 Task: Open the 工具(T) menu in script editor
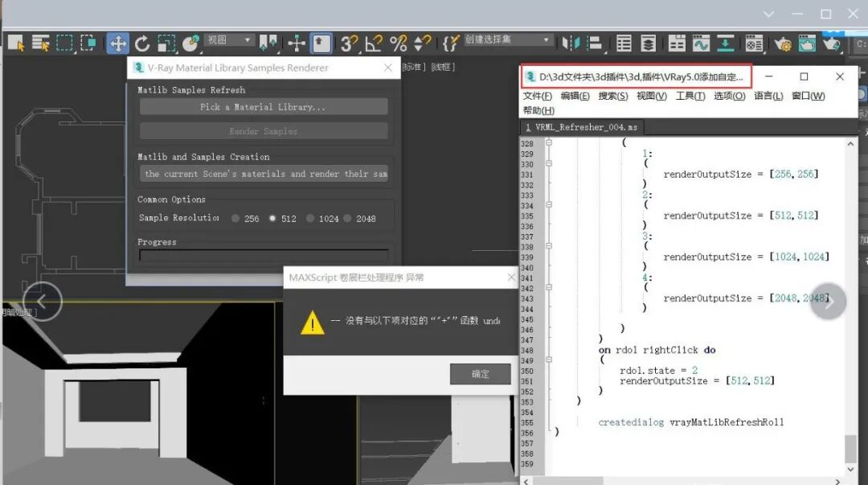point(690,96)
